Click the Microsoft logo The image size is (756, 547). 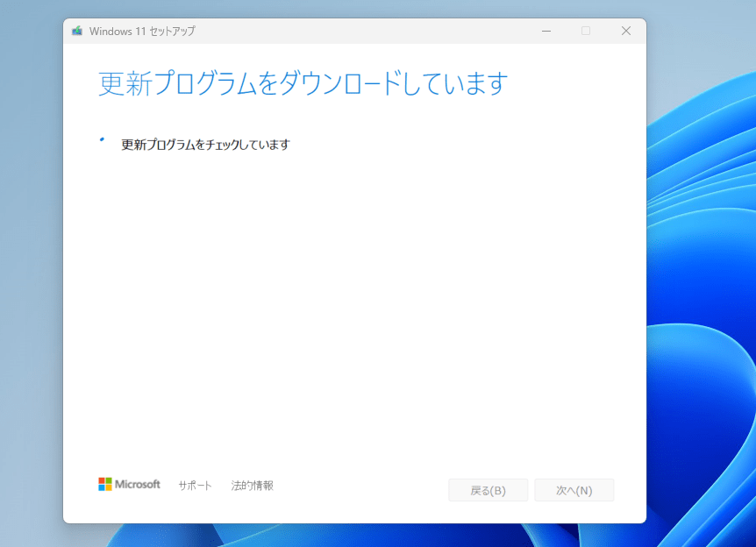click(129, 485)
